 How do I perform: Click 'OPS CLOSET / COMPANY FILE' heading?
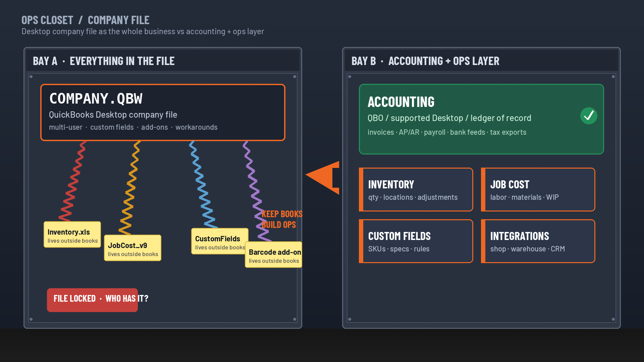86,20
